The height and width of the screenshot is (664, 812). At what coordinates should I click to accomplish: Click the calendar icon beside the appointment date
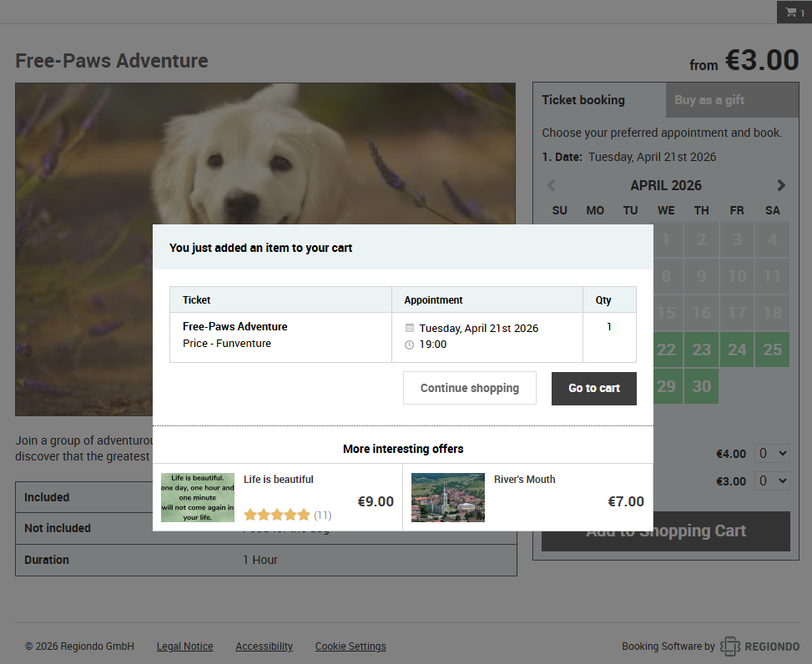[x=409, y=328]
